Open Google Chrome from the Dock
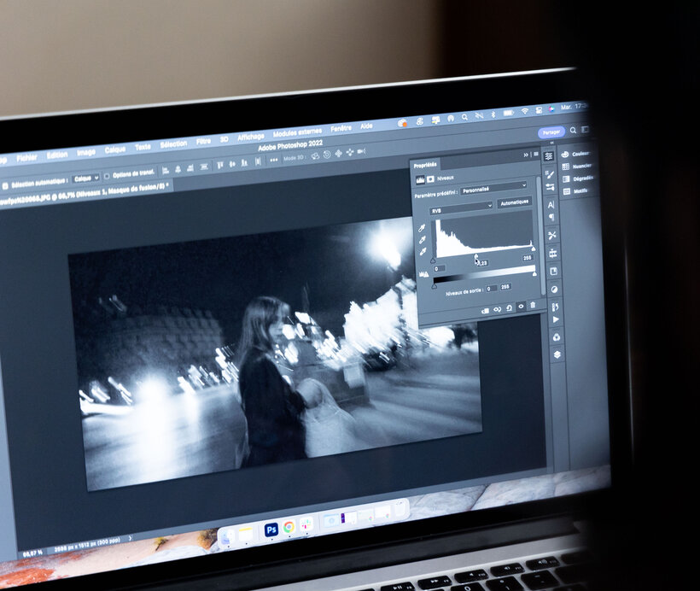 (x=289, y=528)
